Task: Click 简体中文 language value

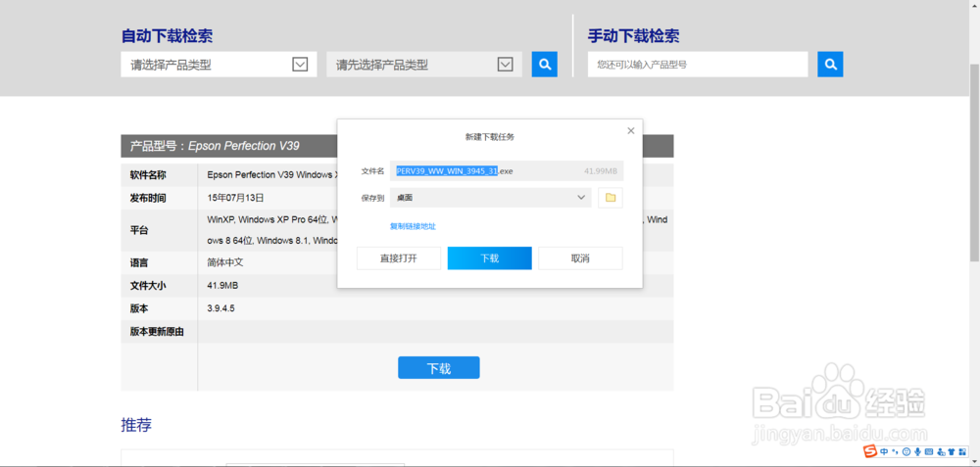Action: coord(225,262)
